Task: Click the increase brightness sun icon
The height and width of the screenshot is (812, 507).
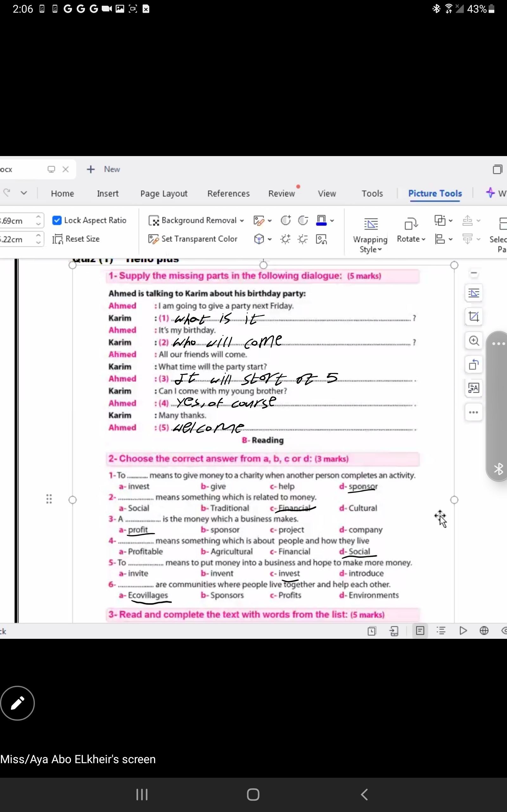Action: (286, 239)
